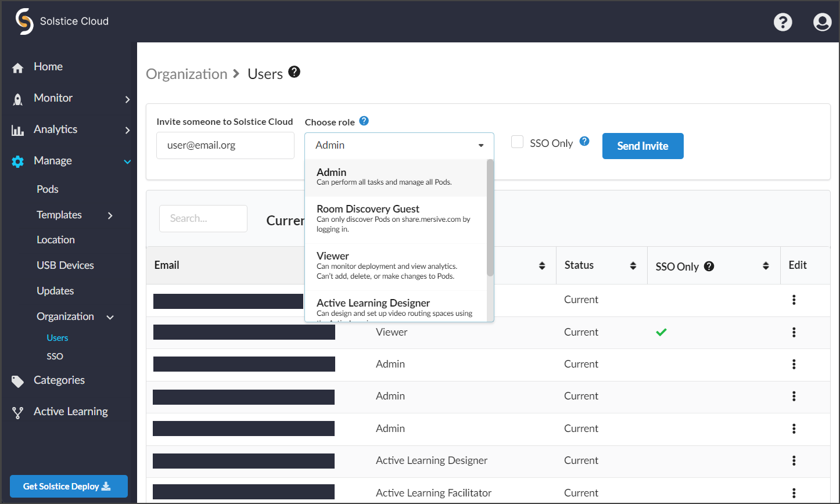
Task: Expand the Analytics menu chevron
Action: [x=127, y=131]
